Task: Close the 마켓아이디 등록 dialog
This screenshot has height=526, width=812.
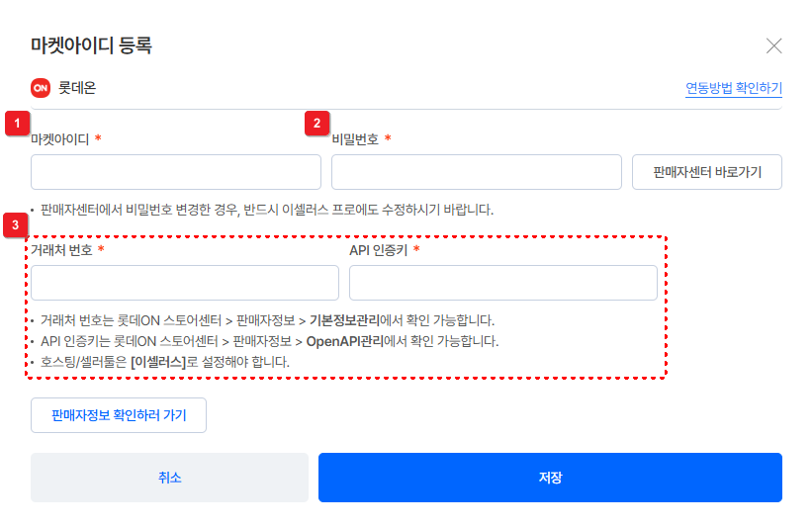Action: (774, 45)
